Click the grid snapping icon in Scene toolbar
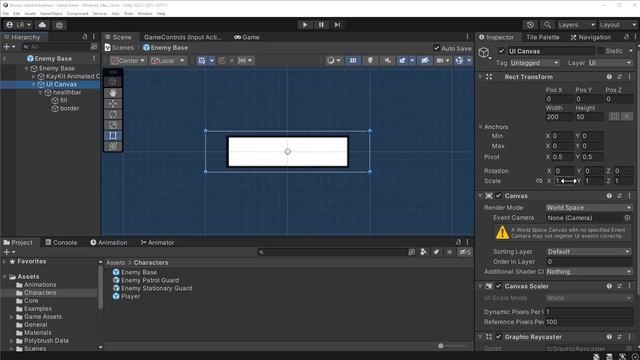The height and width of the screenshot is (360, 640). (x=202, y=60)
